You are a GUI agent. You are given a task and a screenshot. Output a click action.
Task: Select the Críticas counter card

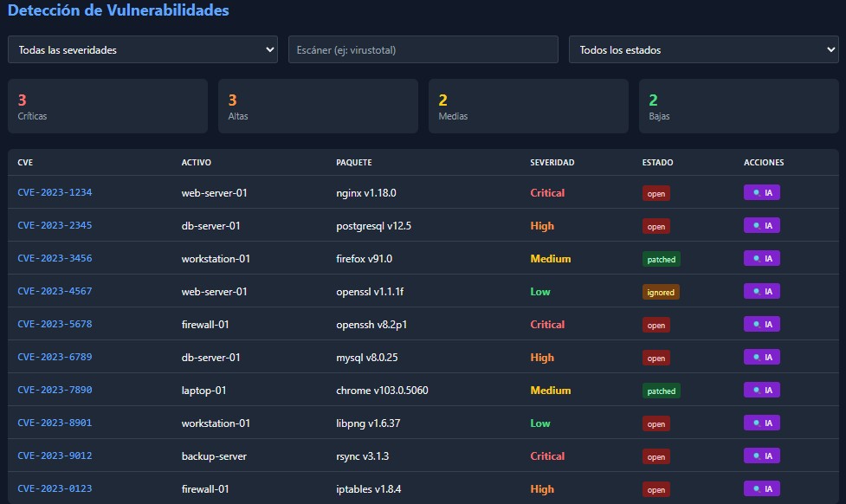[x=107, y=106]
